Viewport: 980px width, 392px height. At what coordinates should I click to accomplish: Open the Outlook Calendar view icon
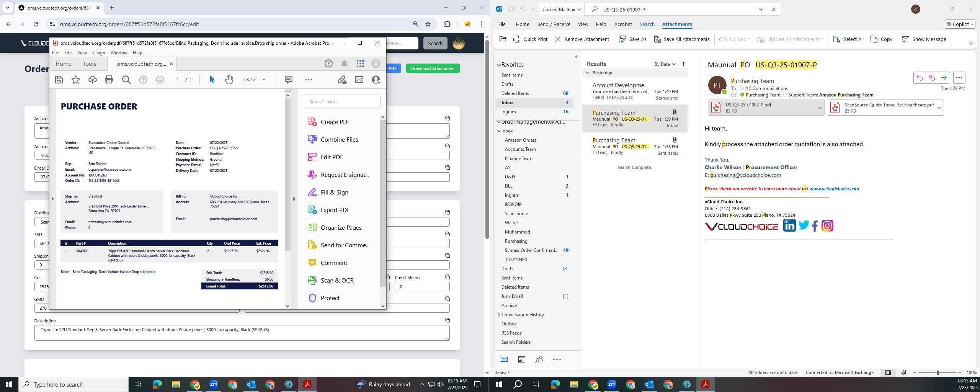tap(521, 359)
